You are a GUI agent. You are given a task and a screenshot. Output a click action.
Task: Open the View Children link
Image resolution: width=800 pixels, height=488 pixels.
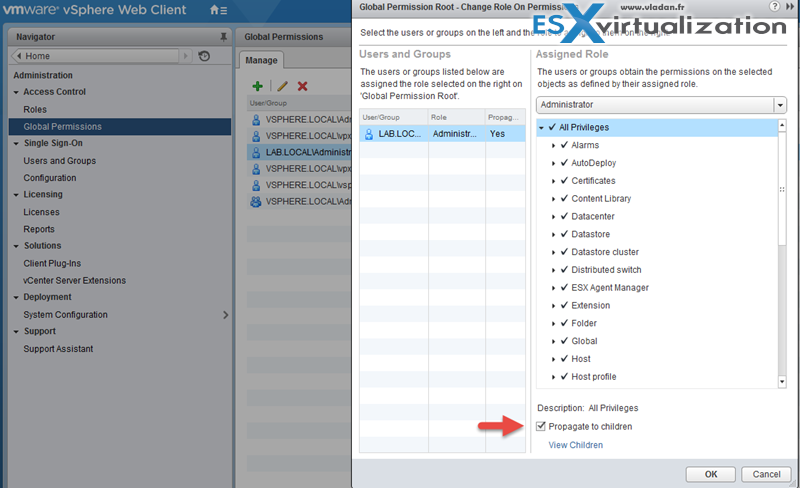[576, 445]
